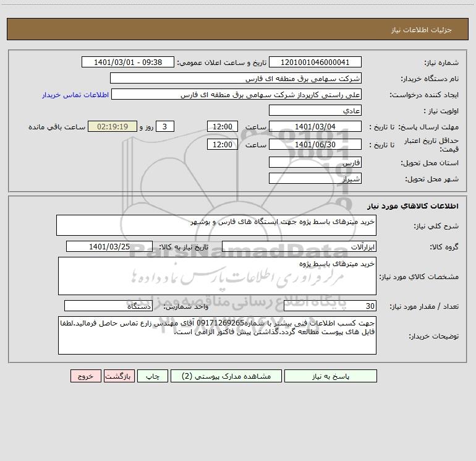Click the شرح کلی نیاز label

click(436, 226)
